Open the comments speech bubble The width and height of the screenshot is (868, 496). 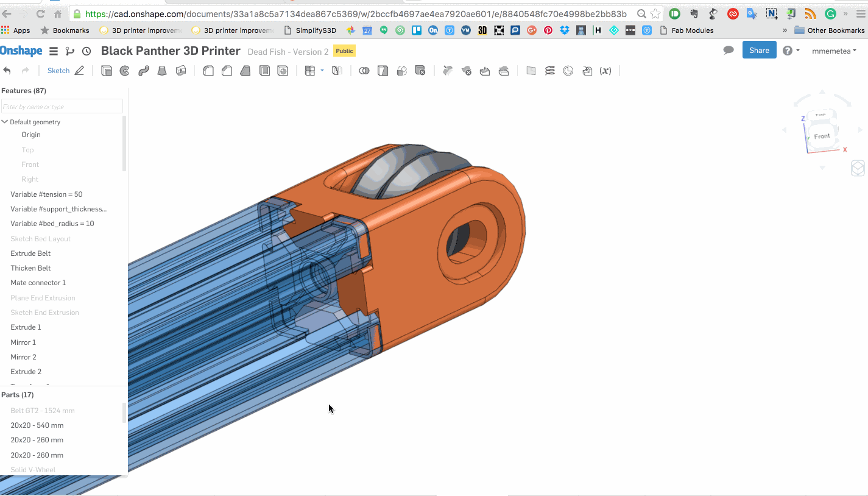(729, 51)
